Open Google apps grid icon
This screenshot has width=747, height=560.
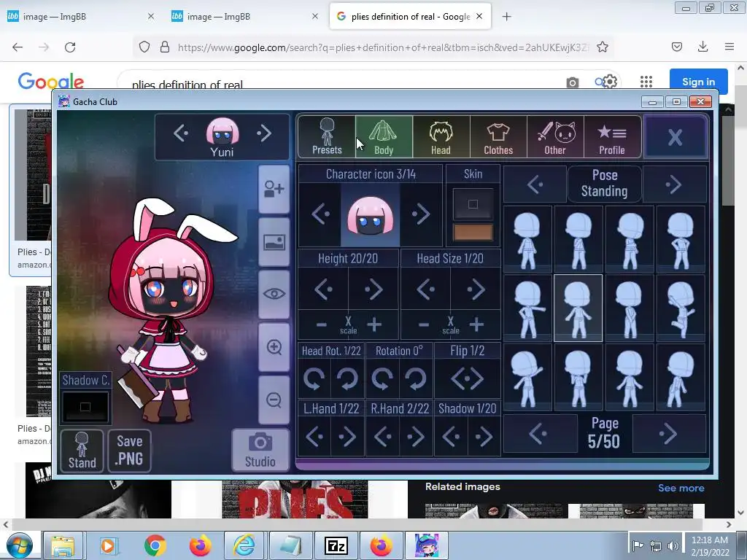tap(646, 82)
